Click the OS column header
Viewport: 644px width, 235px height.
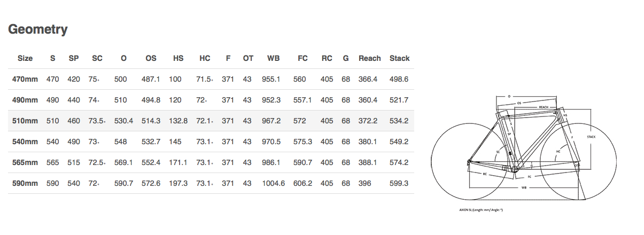point(151,58)
